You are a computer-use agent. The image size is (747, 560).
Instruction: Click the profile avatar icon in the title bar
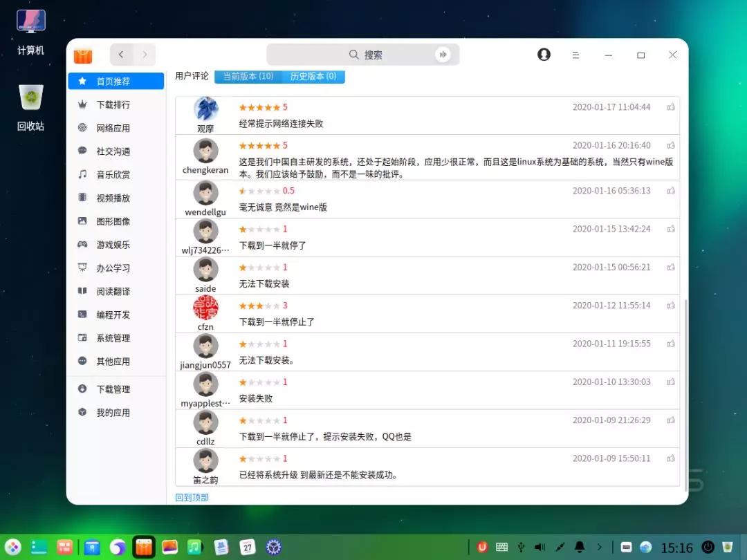click(544, 55)
